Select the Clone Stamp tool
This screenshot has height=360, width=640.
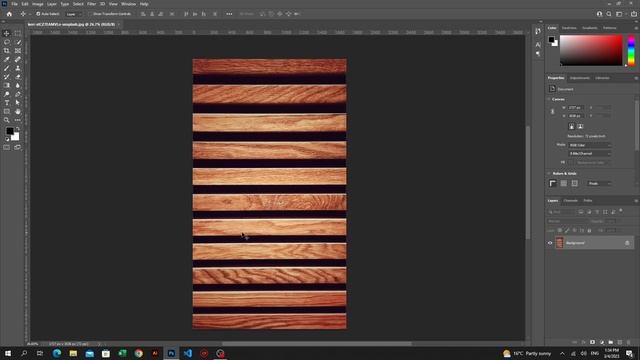[18, 68]
